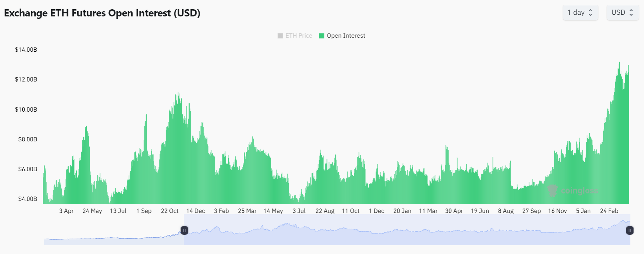644x254 pixels.
Task: Open the USD currency dropdown
Action: click(x=622, y=13)
